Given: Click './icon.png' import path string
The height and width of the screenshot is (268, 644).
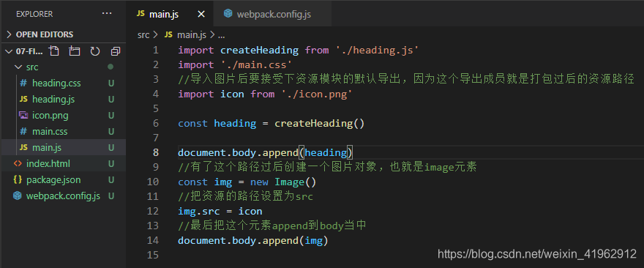Looking at the screenshot, I should [317, 94].
